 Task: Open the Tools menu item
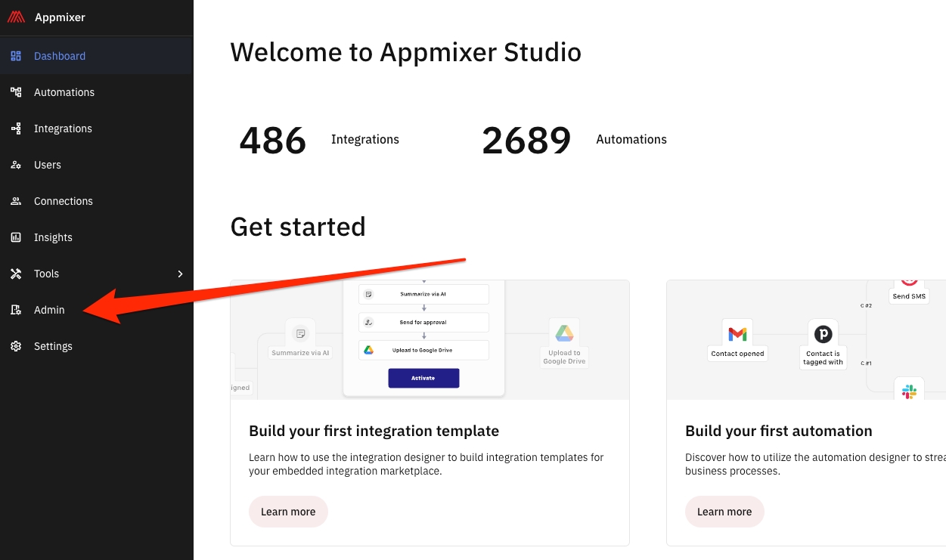coord(46,274)
